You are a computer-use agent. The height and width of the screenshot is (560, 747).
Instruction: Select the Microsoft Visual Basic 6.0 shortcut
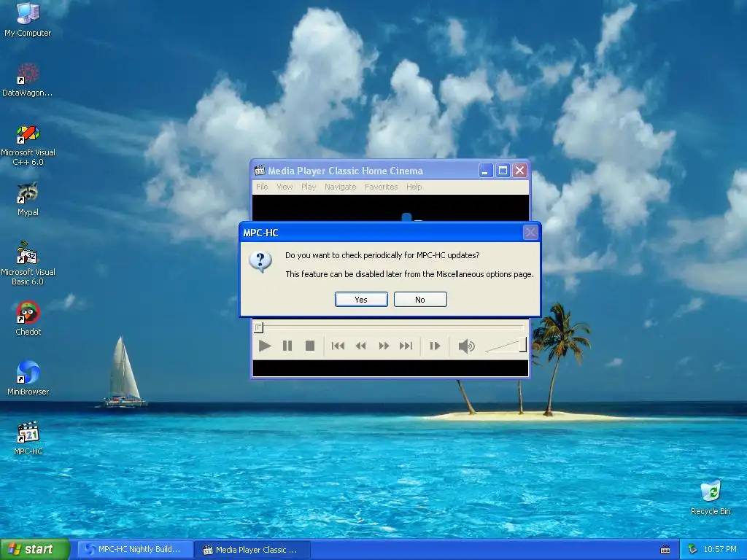click(28, 263)
